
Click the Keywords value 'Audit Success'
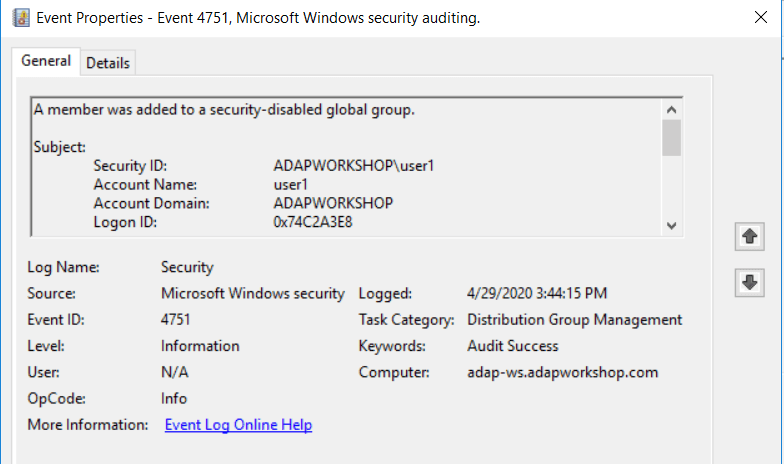(513, 346)
